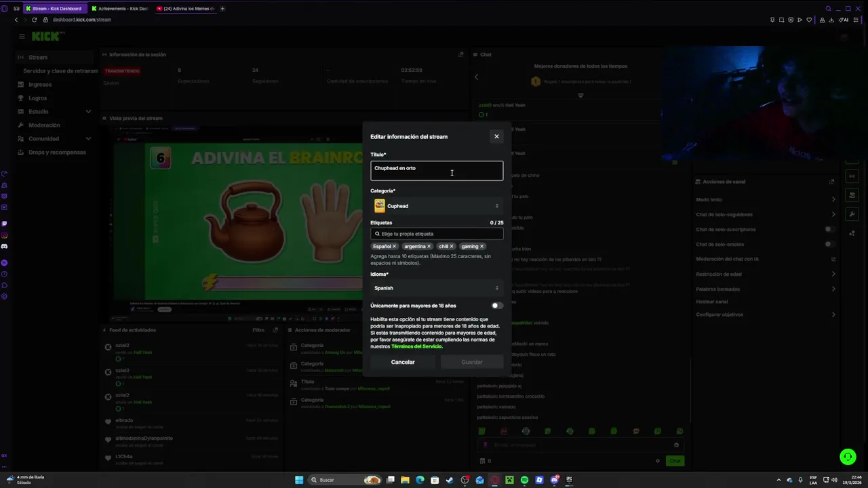The width and height of the screenshot is (868, 488).
Task: Click the Título text field
Action: (437, 171)
